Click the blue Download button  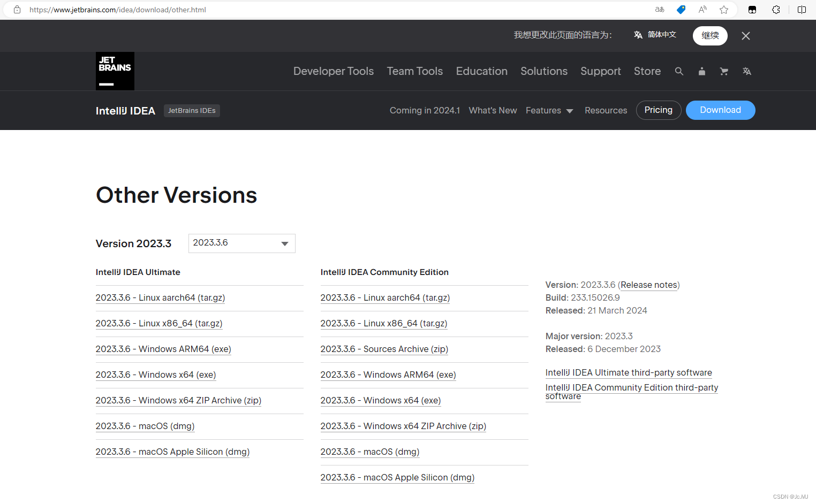tap(721, 110)
